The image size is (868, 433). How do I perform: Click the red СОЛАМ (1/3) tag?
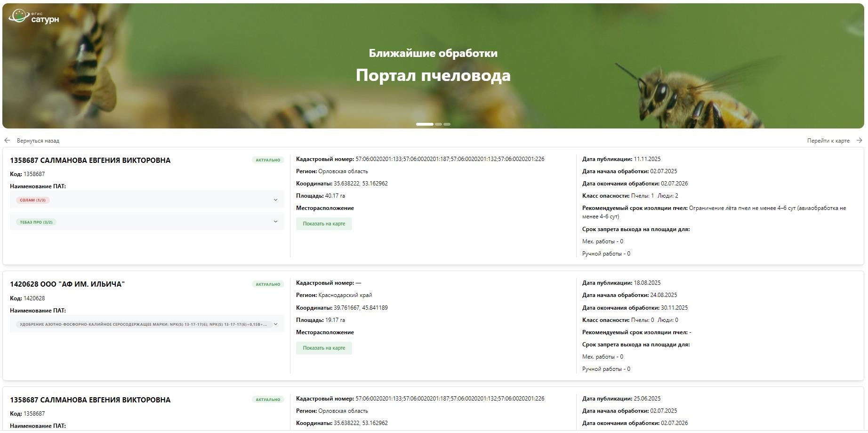click(x=33, y=200)
